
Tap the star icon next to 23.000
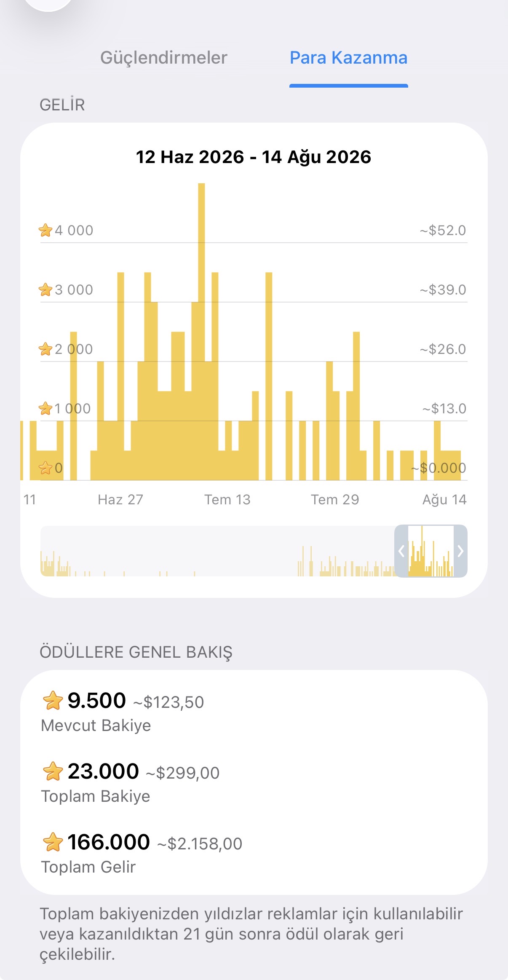coord(53,771)
